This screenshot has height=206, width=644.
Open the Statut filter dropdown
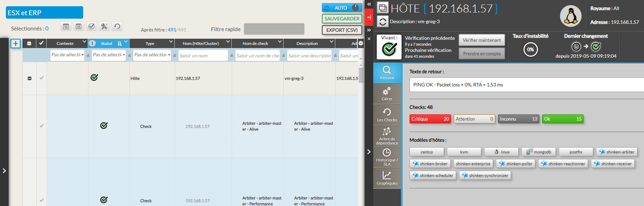click(x=109, y=55)
